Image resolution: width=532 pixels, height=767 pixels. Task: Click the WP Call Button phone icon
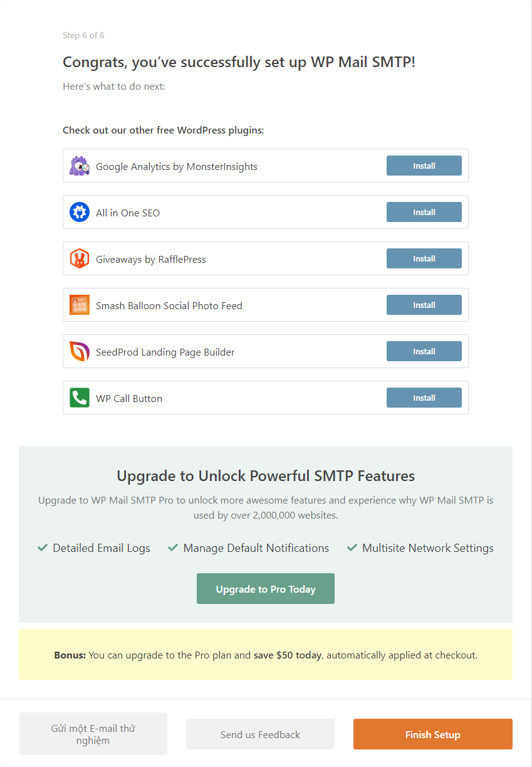click(x=80, y=398)
